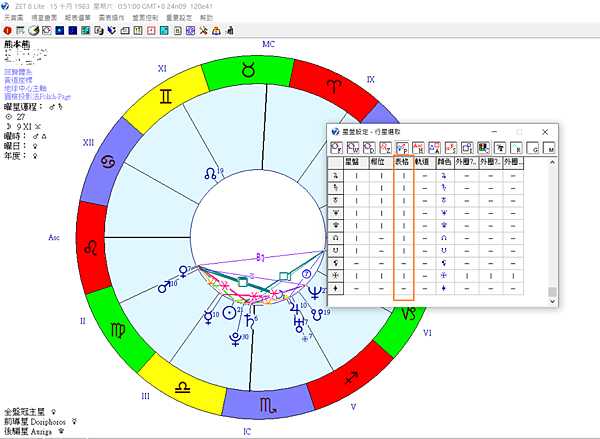Click the green map grid toolbar icon

(86, 31)
